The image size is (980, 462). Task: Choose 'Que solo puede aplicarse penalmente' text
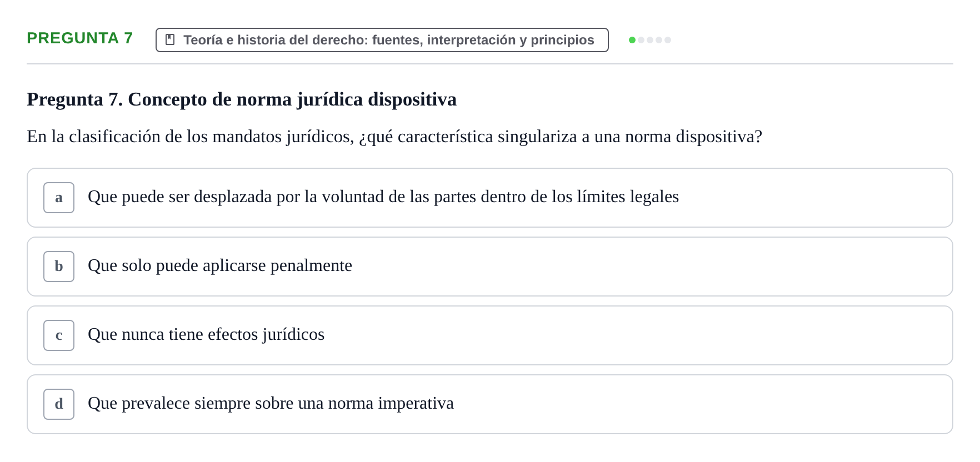tap(220, 265)
